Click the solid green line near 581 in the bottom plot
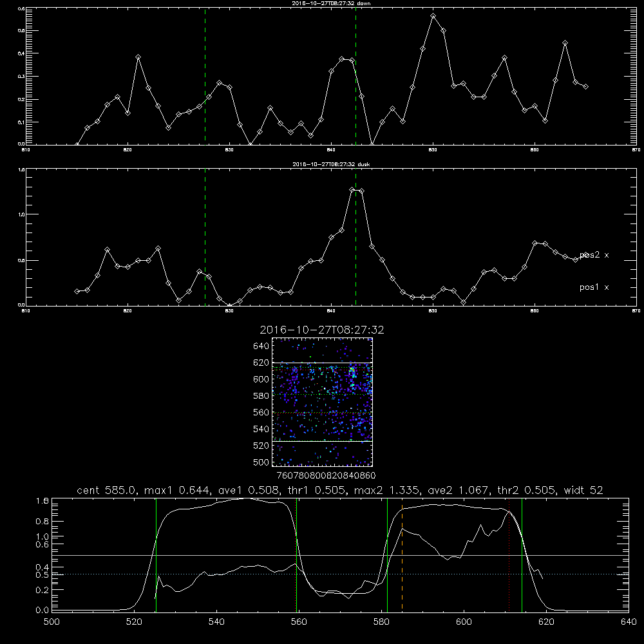This screenshot has width=644, height=644. click(x=387, y=554)
